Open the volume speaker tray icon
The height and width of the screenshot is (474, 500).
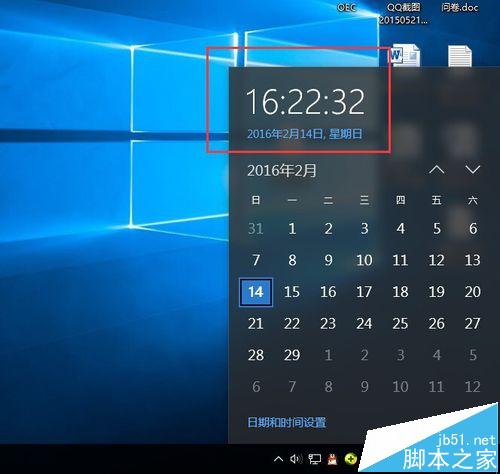(296, 459)
